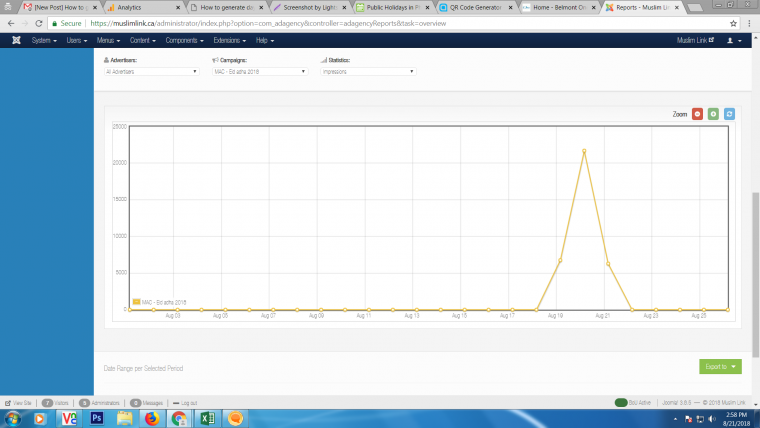Viewport: 760px width, 428px height.
Task: Open Firefox from the taskbar
Action: click(x=152, y=418)
